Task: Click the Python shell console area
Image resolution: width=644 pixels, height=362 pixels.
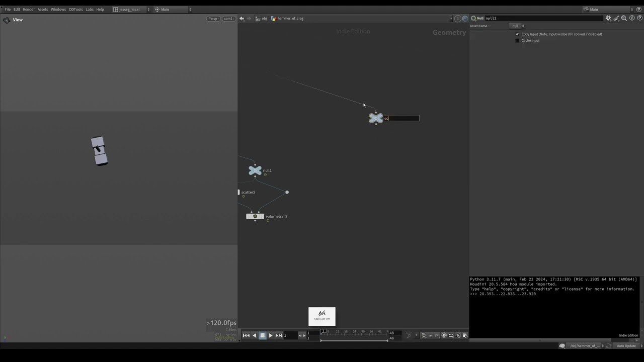Action: (554, 307)
